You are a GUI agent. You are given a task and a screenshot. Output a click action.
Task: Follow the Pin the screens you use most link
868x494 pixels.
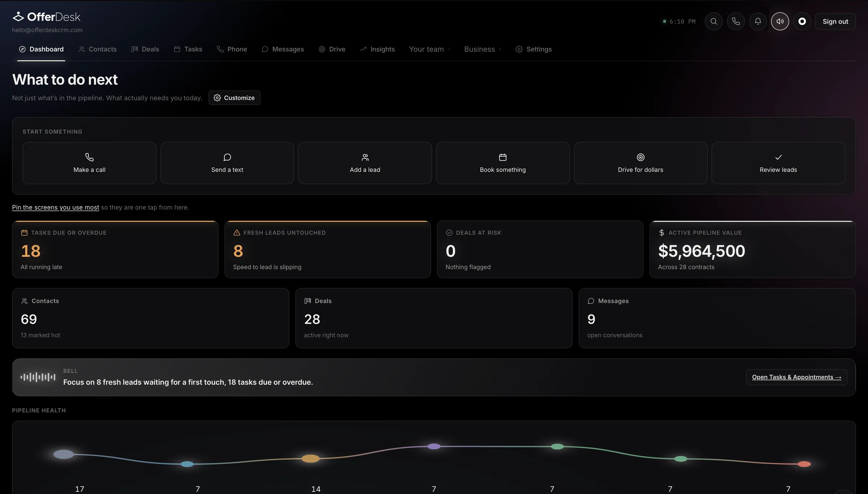coord(56,207)
